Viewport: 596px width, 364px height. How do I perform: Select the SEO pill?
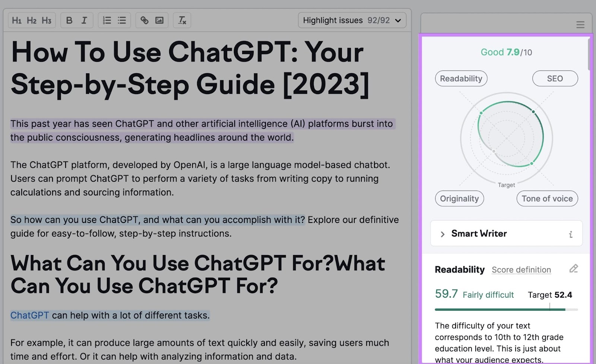pyautogui.click(x=555, y=79)
